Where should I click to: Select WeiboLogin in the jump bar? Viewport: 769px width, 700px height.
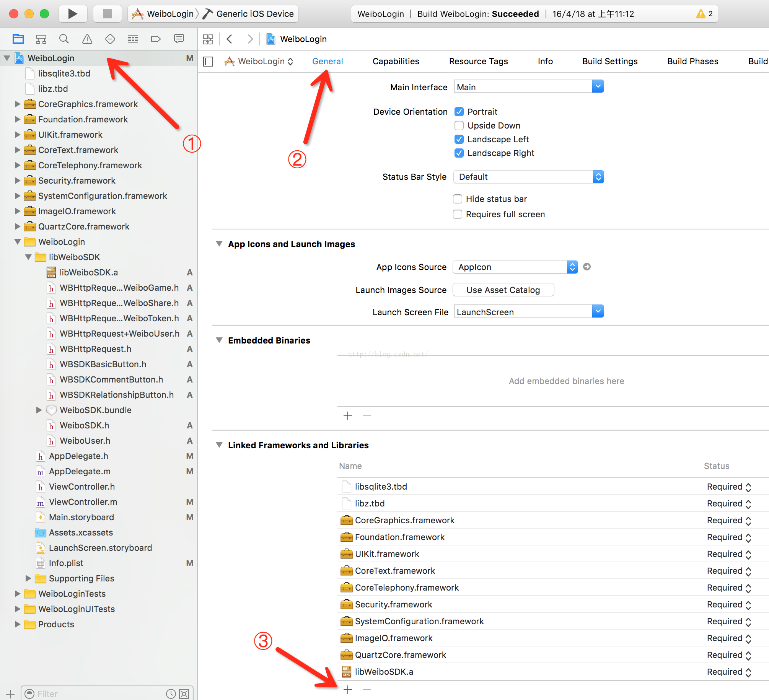click(x=297, y=39)
